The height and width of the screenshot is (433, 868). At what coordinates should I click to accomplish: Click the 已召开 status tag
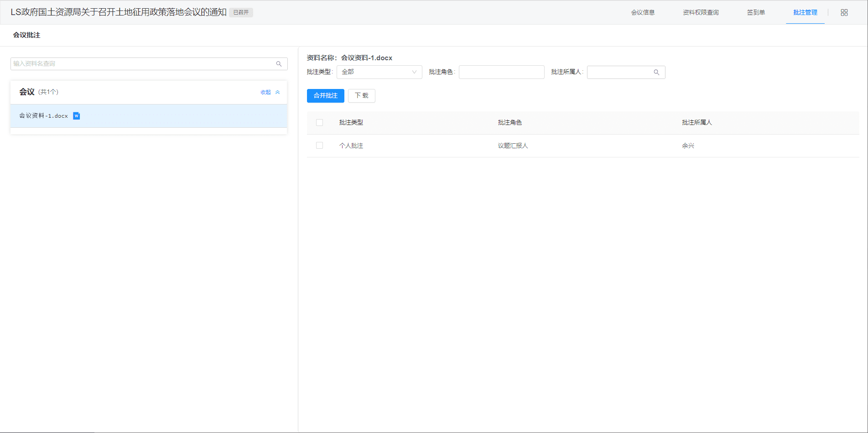coord(241,12)
